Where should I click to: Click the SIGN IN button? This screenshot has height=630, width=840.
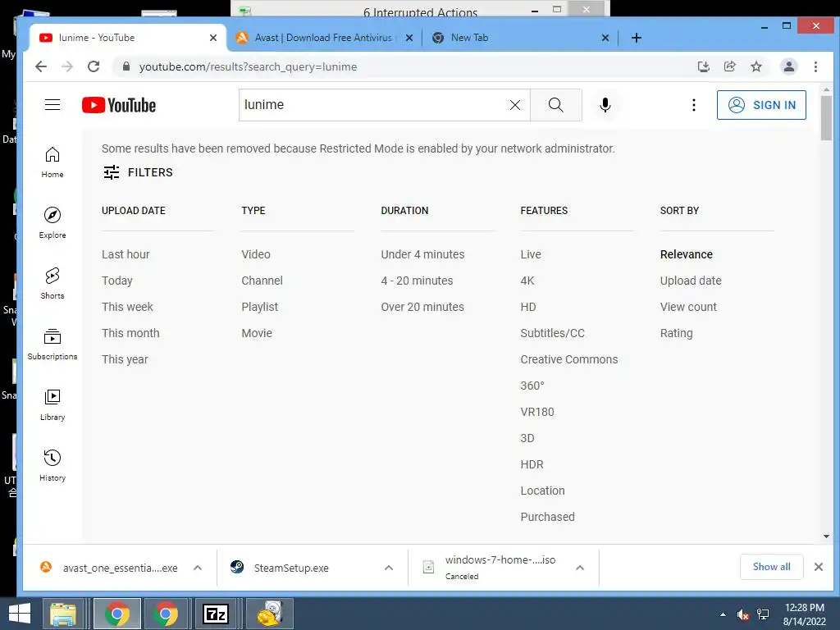[761, 105]
